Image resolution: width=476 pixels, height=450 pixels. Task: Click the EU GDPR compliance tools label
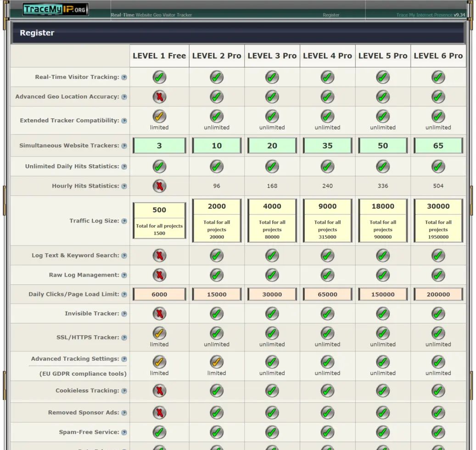coord(83,374)
